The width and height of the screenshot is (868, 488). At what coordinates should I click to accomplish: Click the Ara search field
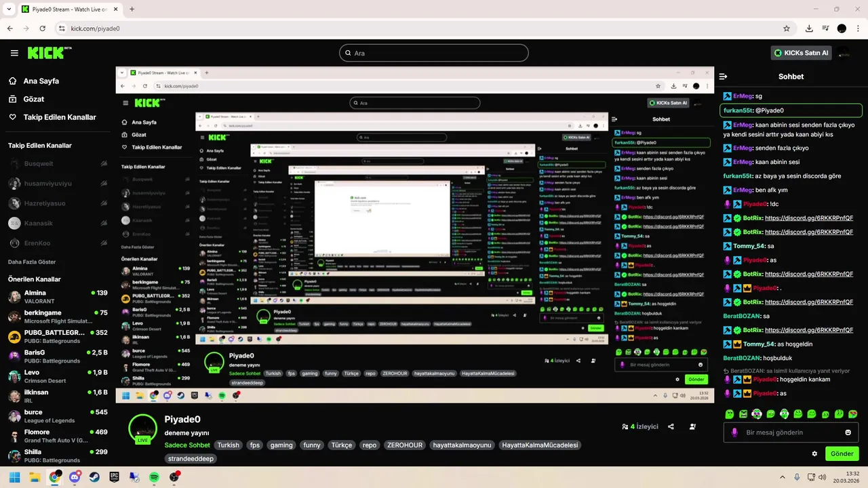pos(434,53)
